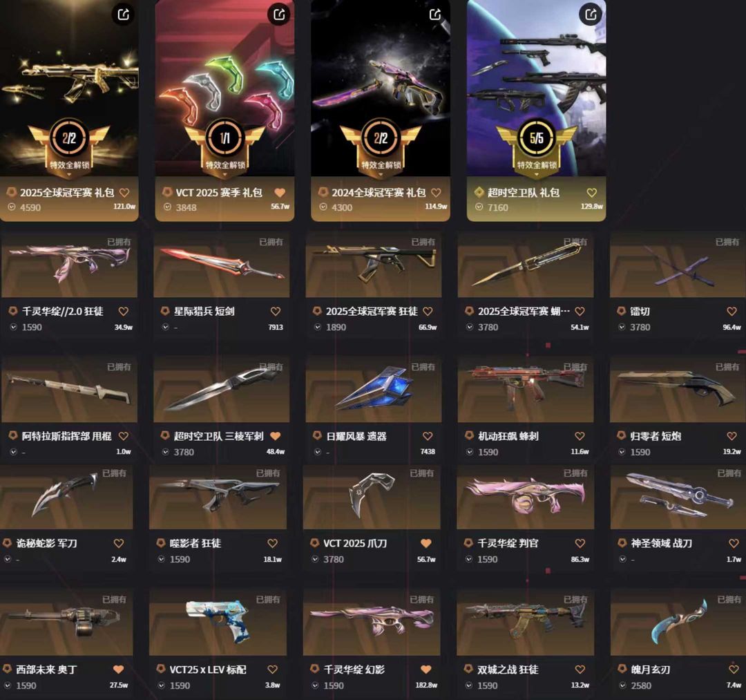
Task: Click share icon on 2024全球冠军赛 礼包 card
Action: point(435,15)
